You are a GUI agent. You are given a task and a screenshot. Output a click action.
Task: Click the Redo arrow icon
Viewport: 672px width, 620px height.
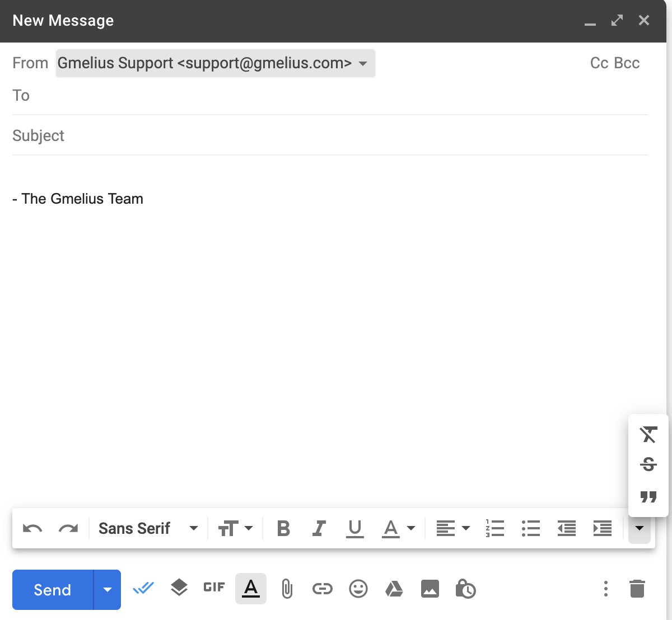click(68, 528)
